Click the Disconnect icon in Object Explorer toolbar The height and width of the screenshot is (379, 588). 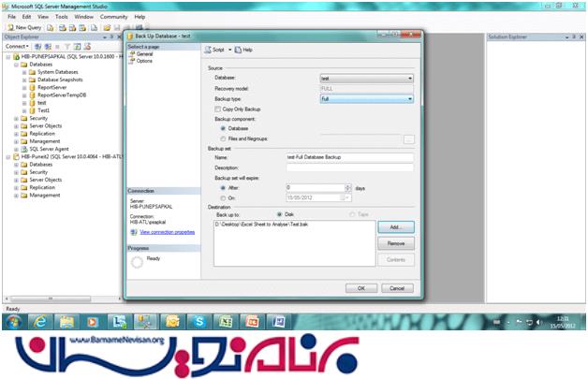(48, 47)
